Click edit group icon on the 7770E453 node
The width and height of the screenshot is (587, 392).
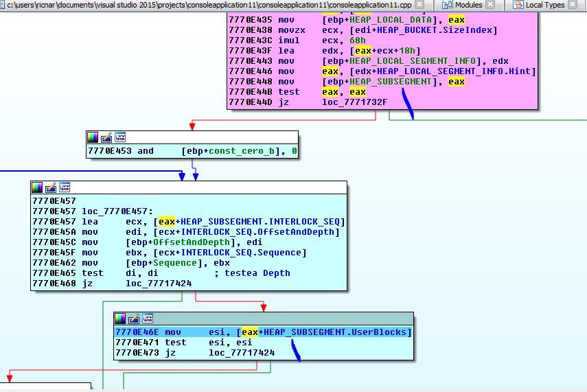pyautogui.click(x=106, y=137)
